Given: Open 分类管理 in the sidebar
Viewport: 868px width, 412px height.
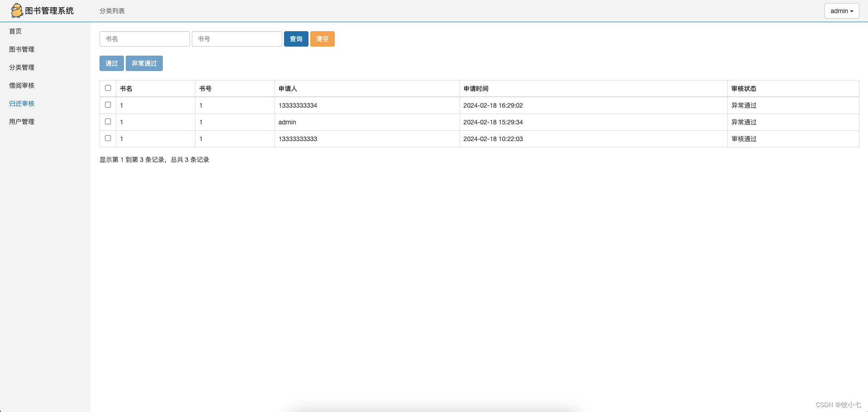Looking at the screenshot, I should (x=22, y=67).
